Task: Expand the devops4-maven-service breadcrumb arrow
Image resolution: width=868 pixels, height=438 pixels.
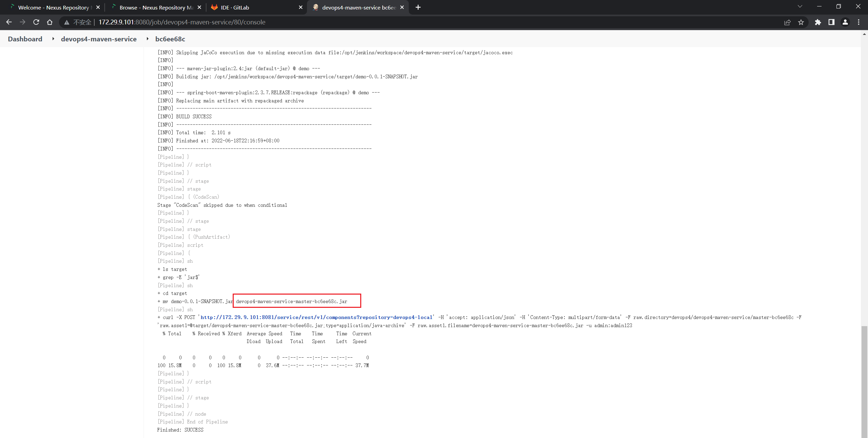Action: tap(148, 39)
